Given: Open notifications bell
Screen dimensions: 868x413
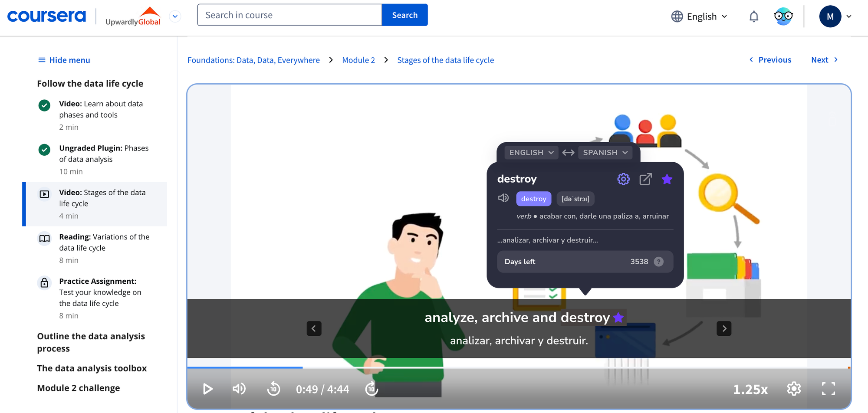Looking at the screenshot, I should point(754,16).
